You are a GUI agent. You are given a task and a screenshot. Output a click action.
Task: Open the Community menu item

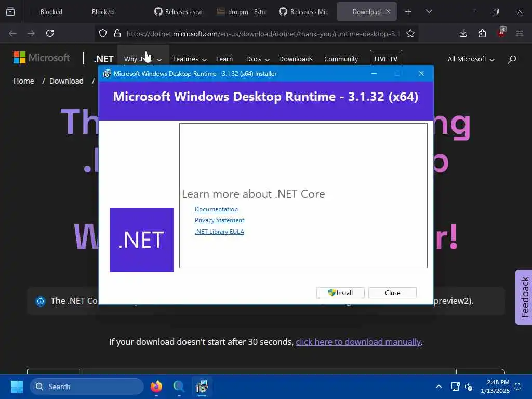pos(341,59)
